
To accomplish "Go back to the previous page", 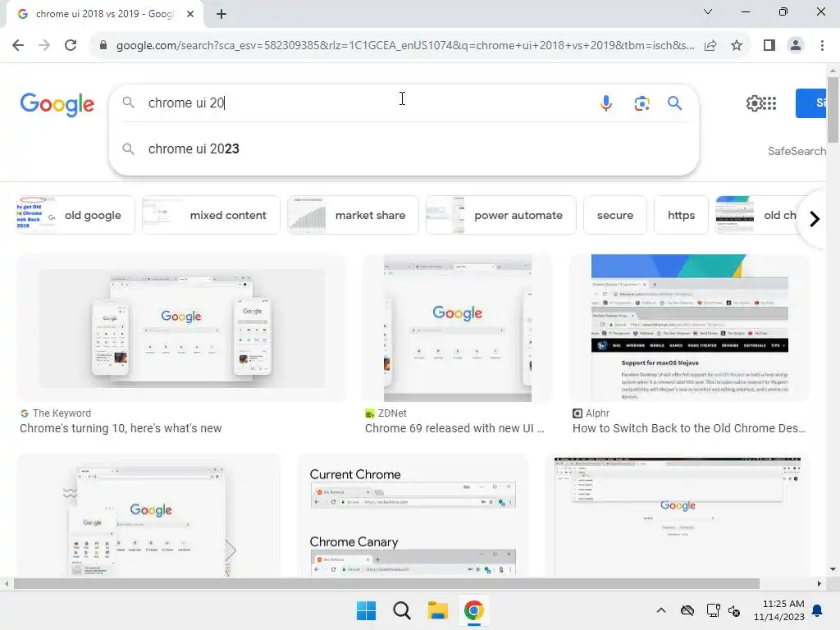I will click(18, 46).
